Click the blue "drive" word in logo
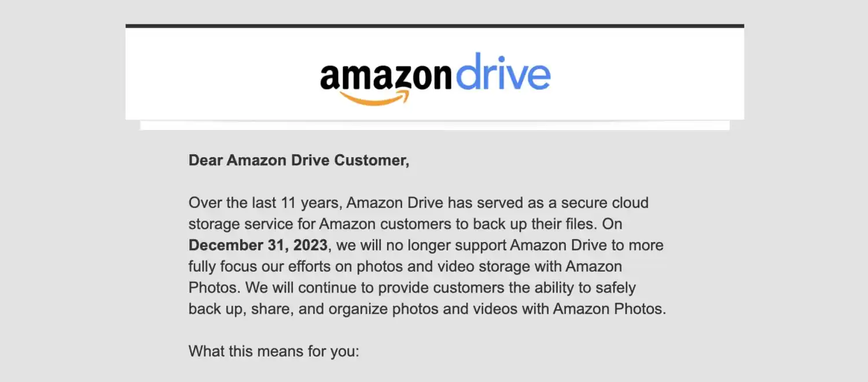Screen dimensions: 868x382 [x=503, y=72]
